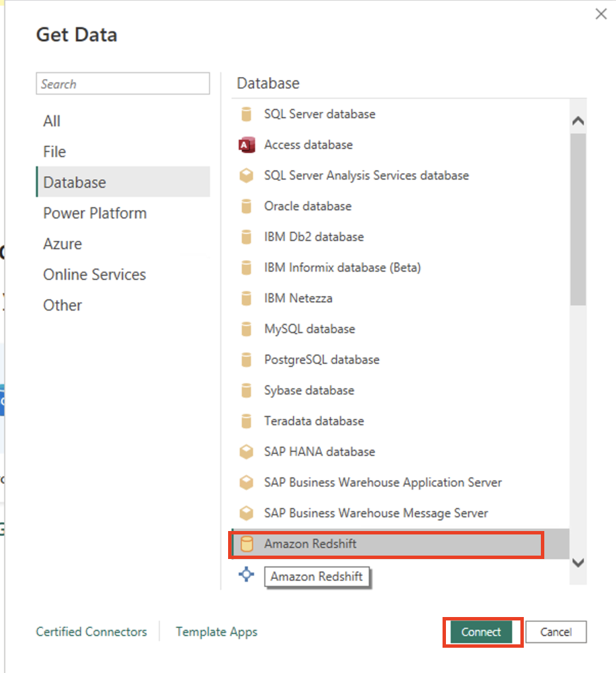Click the connector list scrollbar thumb
616x673 pixels.
(x=578, y=219)
